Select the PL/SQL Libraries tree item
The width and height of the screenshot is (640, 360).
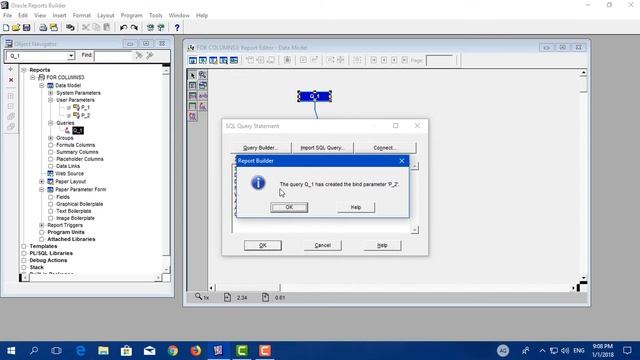click(51, 253)
